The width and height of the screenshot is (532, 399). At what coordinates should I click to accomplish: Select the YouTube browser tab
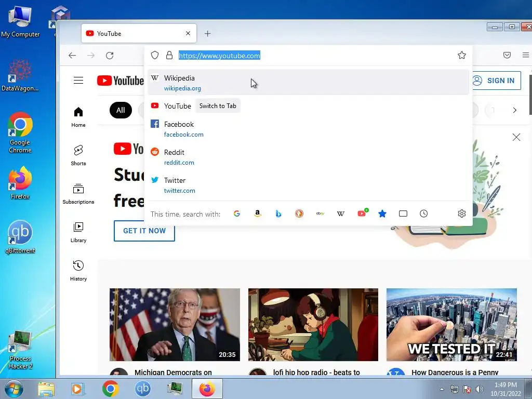tap(139, 33)
